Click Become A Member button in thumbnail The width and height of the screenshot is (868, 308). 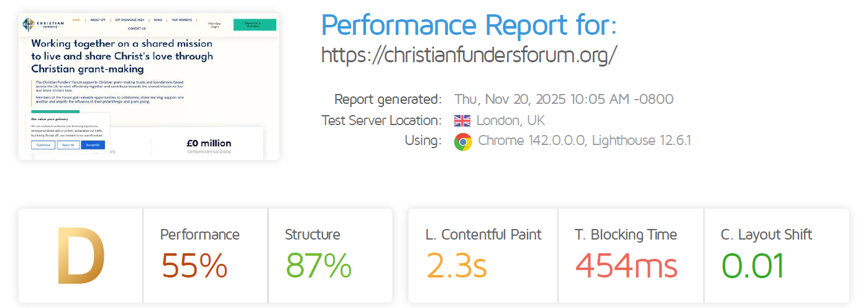click(255, 25)
